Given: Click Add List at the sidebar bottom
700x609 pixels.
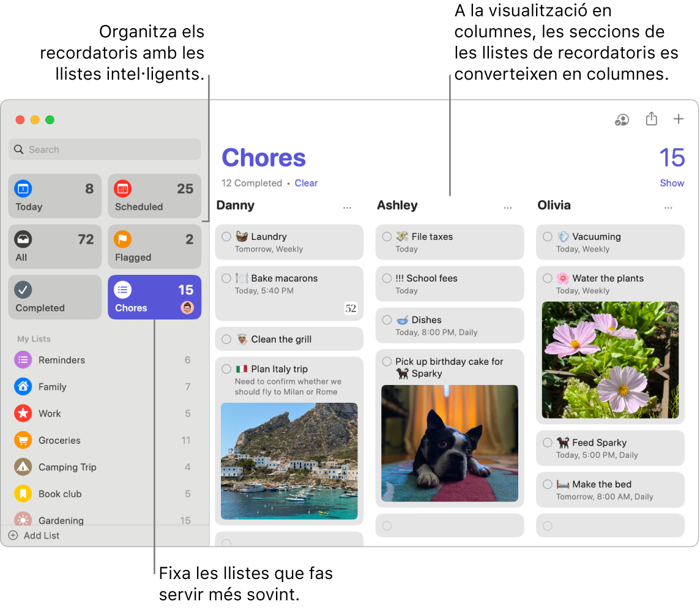Looking at the screenshot, I should [x=33, y=535].
